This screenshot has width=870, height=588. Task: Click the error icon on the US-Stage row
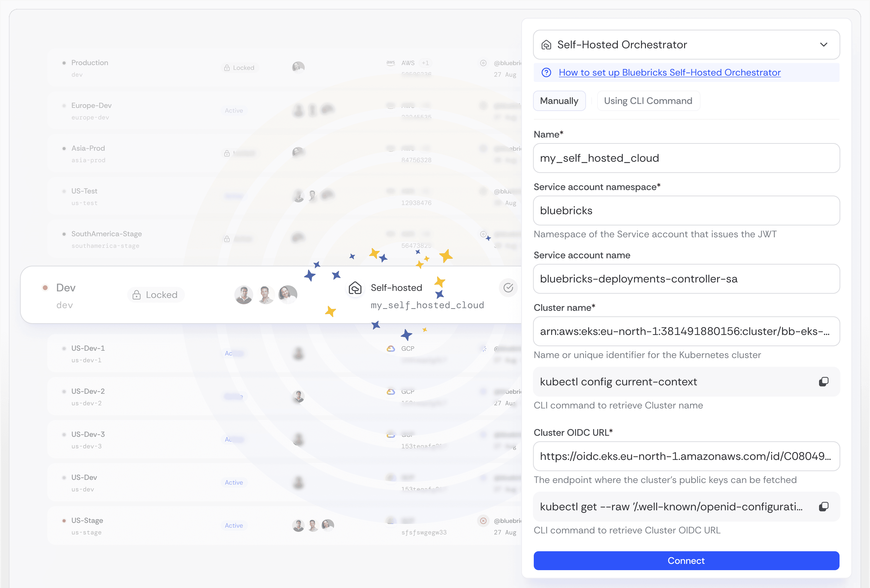click(x=483, y=520)
